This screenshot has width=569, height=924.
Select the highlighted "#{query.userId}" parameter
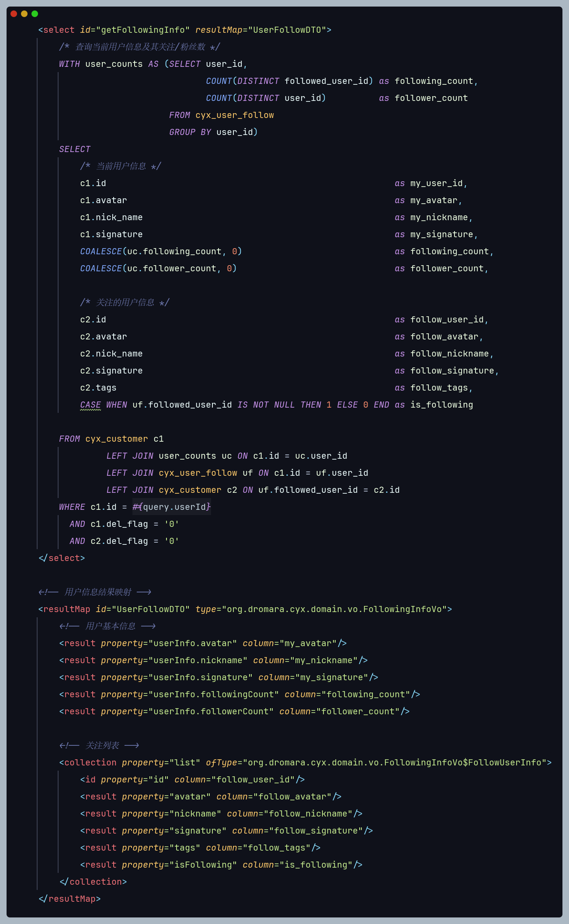[x=172, y=507]
